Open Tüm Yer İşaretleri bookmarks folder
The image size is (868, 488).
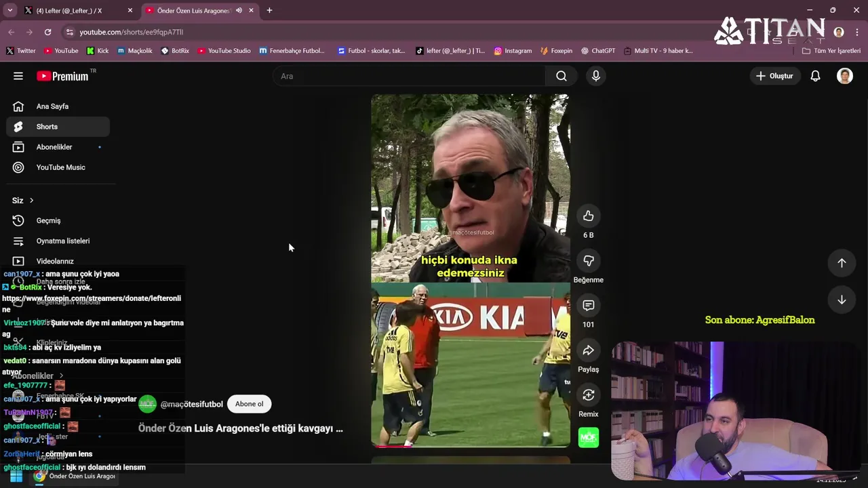click(831, 51)
